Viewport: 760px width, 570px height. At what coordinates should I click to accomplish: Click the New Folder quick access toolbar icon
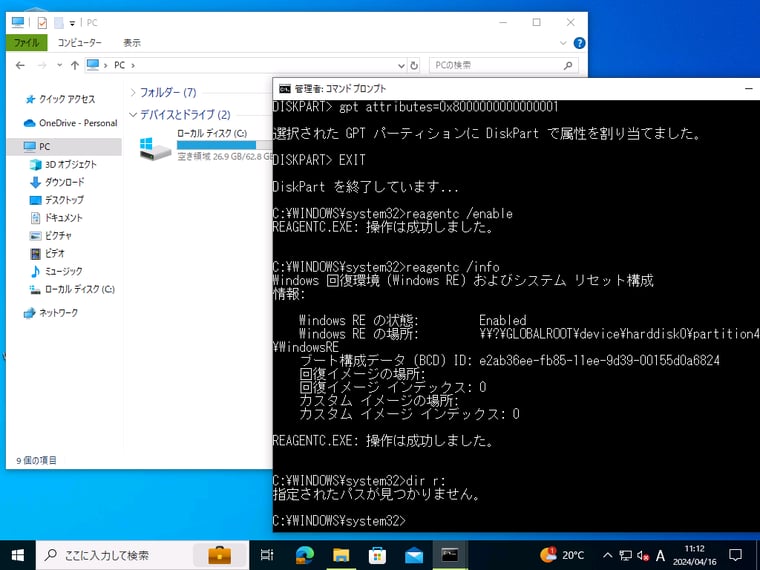point(59,22)
